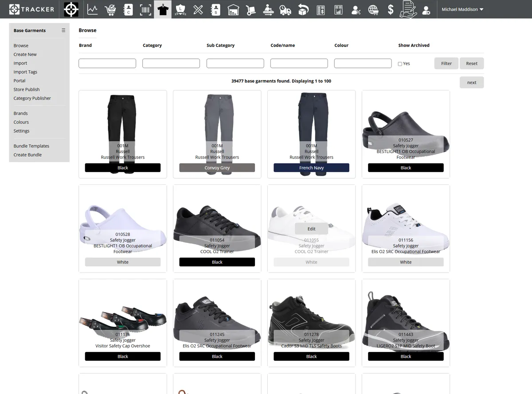Open the report document with chart icon
The image size is (532, 394).
click(x=338, y=9)
